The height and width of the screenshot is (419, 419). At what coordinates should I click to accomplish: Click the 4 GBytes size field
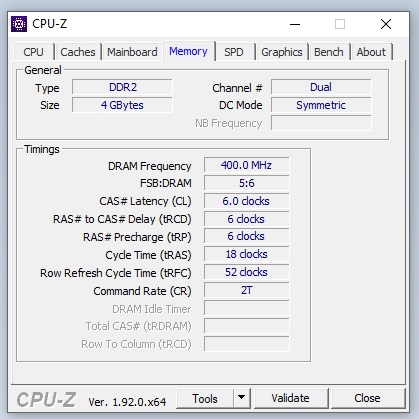(122, 105)
